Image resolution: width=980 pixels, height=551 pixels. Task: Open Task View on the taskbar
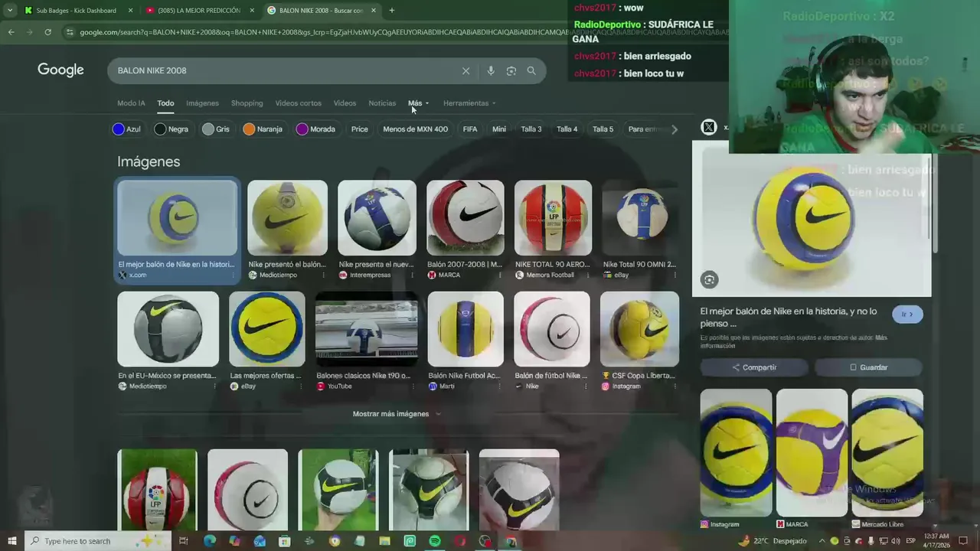pyautogui.click(x=184, y=541)
